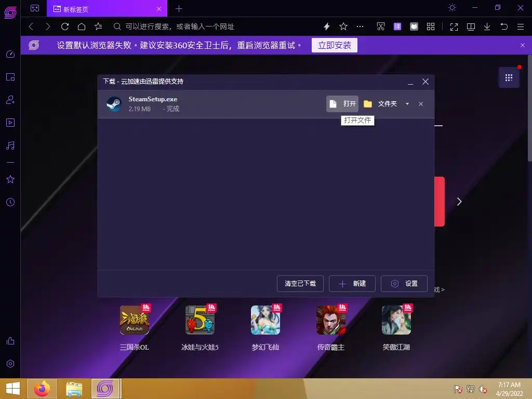Open the sidebar user account icon
The image size is (532, 399).
point(10,100)
